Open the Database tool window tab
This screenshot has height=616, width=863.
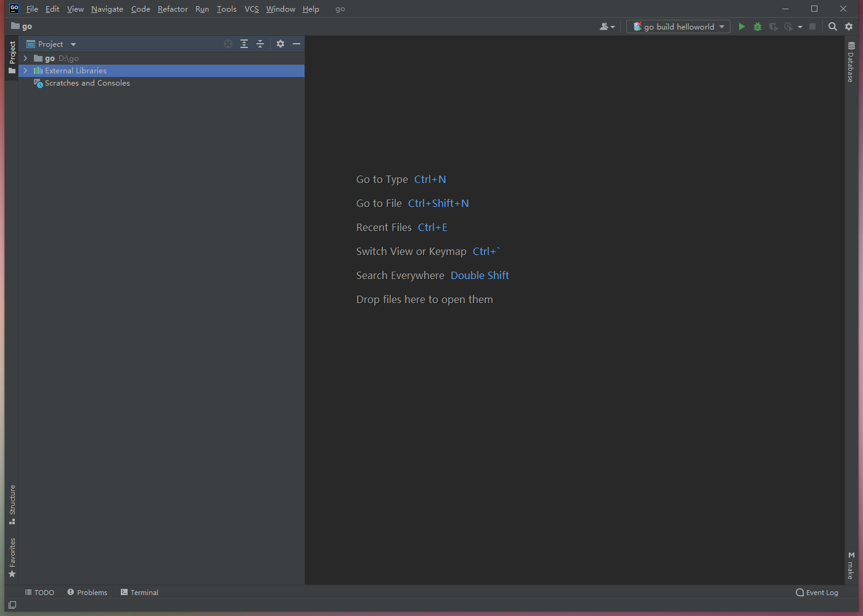pos(851,62)
